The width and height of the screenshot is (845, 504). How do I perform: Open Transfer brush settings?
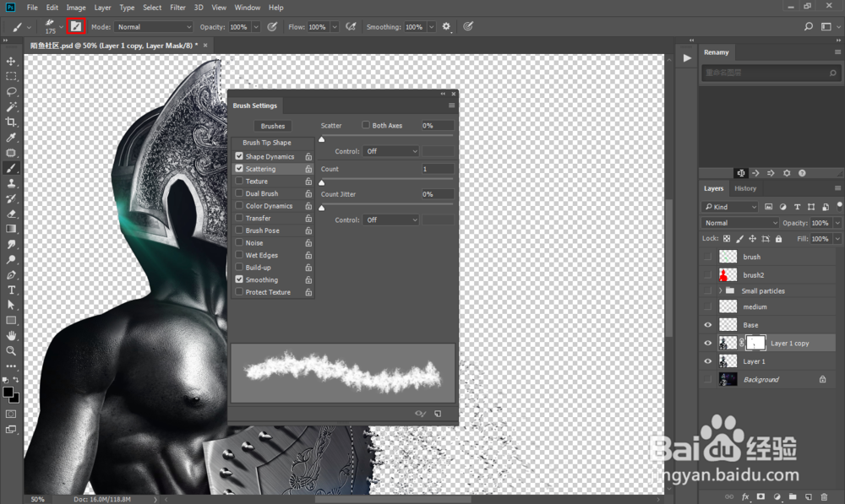coord(258,218)
